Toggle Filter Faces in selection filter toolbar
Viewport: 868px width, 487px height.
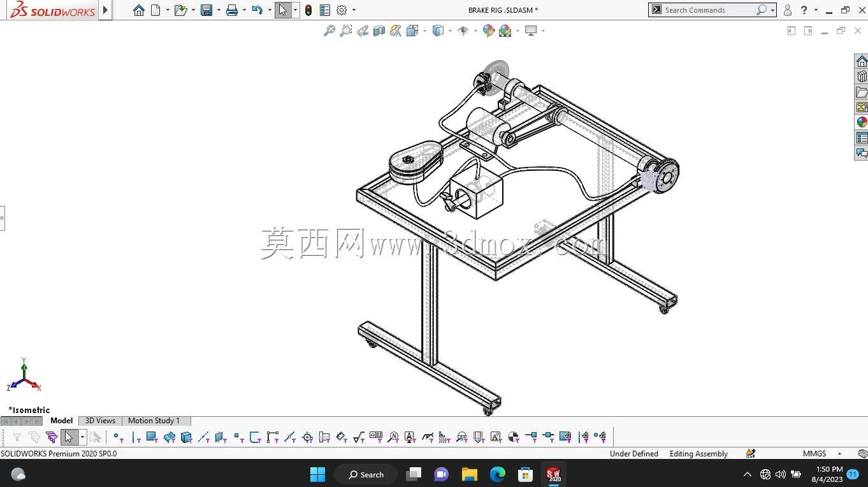tap(152, 437)
